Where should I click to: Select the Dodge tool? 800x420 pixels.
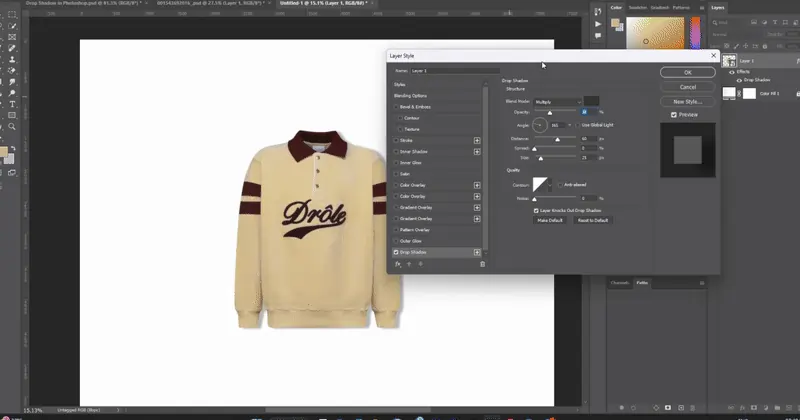pyautogui.click(x=12, y=93)
